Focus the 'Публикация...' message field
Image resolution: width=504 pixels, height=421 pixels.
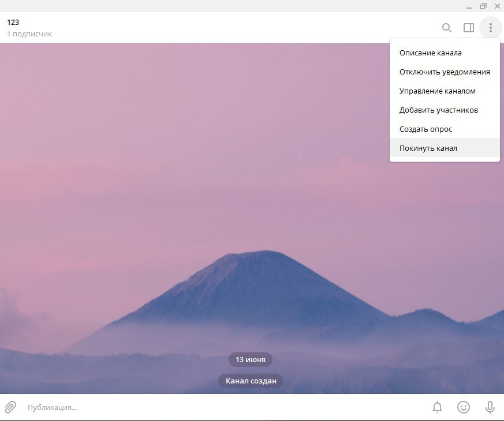coord(225,407)
